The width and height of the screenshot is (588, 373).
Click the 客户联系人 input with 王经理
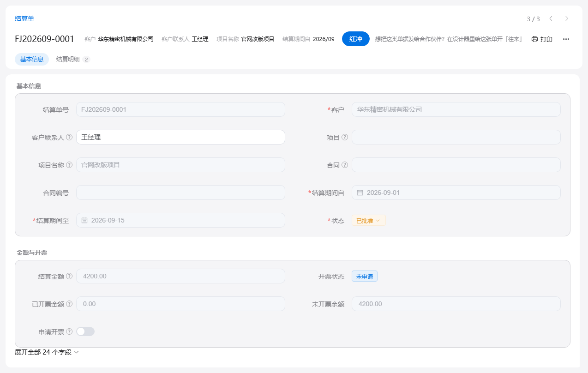180,137
